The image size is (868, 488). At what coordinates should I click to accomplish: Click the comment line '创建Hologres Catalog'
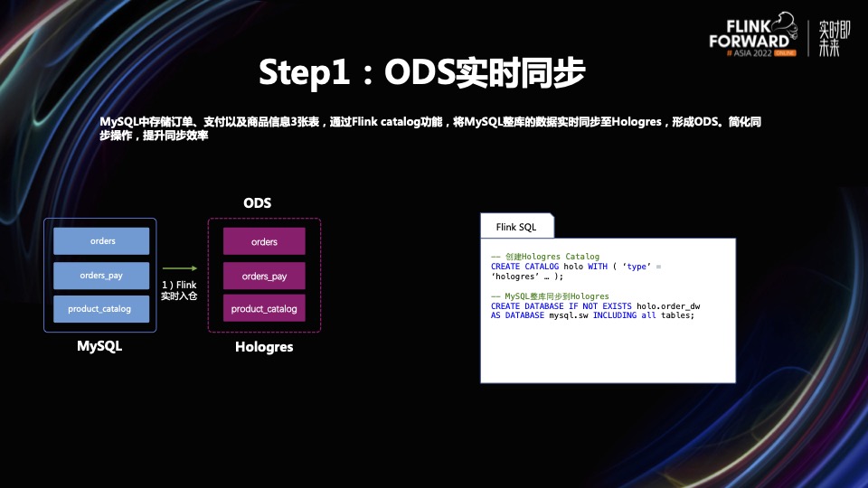pos(545,257)
